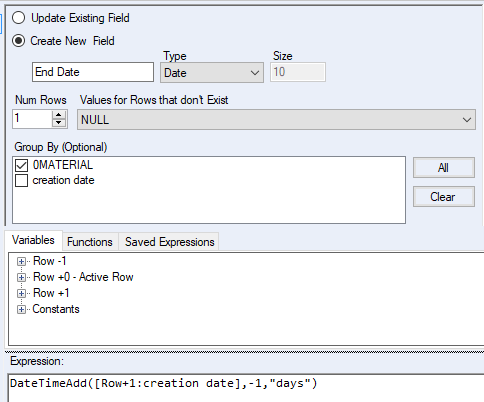The height and width of the screenshot is (402, 484).
Task: Decrease Num Rows with the down arrow
Action: (x=59, y=123)
